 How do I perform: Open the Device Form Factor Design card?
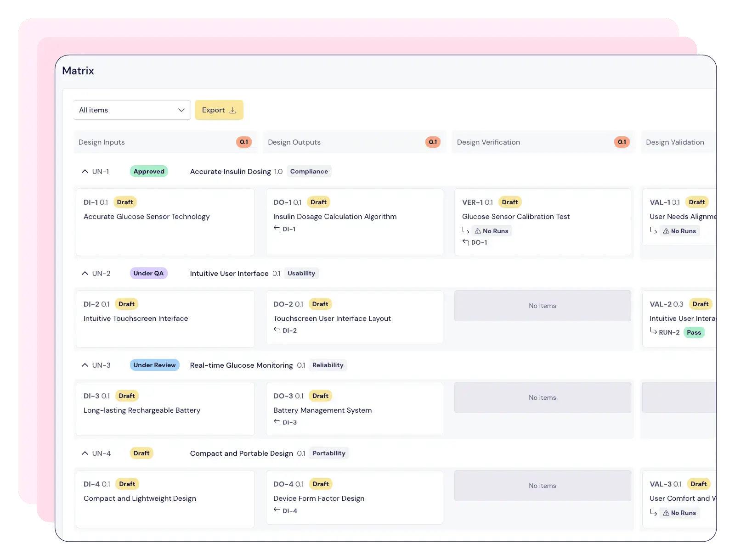click(355, 497)
